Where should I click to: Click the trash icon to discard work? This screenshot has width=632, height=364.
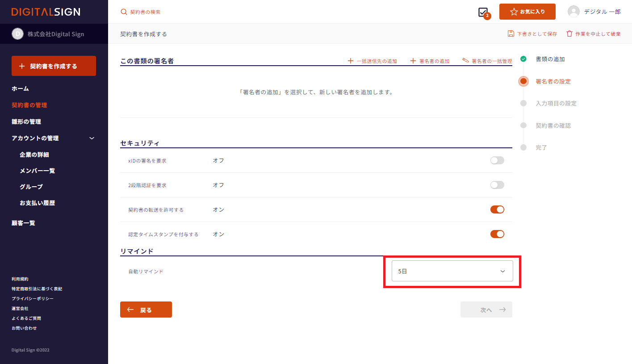click(569, 34)
